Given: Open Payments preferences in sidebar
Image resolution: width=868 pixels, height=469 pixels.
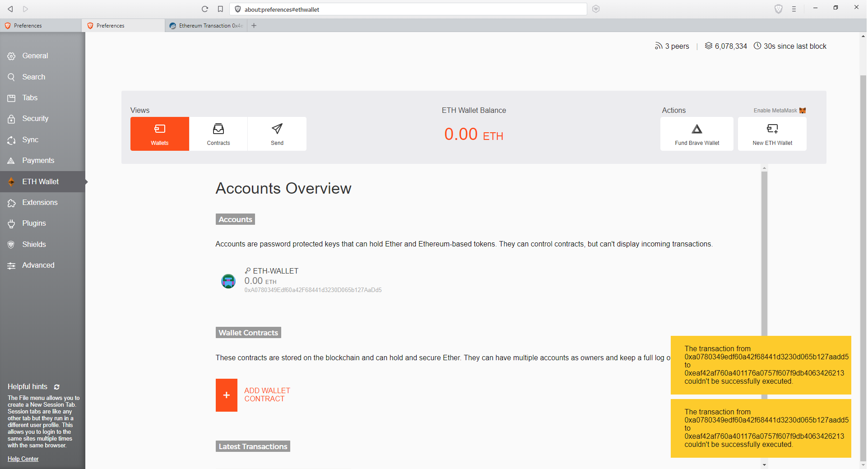Looking at the screenshot, I should (x=42, y=160).
